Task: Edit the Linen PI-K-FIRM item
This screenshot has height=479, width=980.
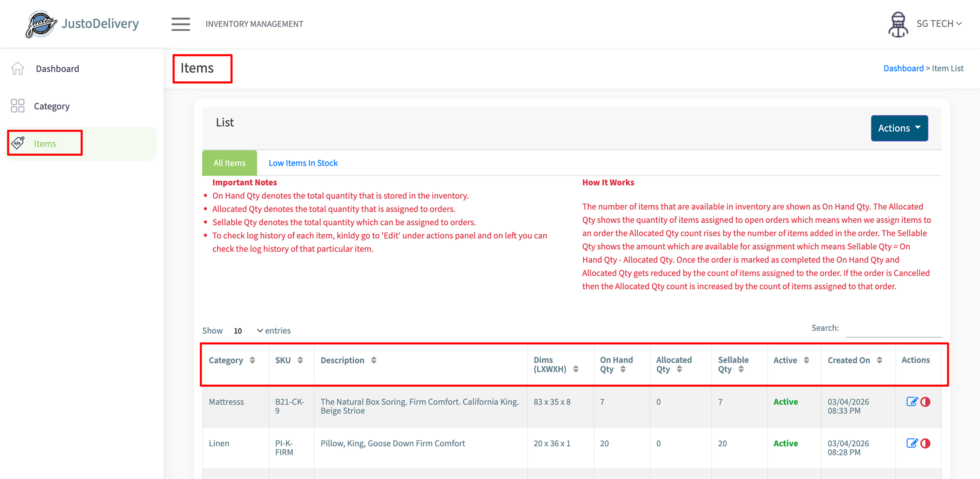Action: tap(912, 443)
